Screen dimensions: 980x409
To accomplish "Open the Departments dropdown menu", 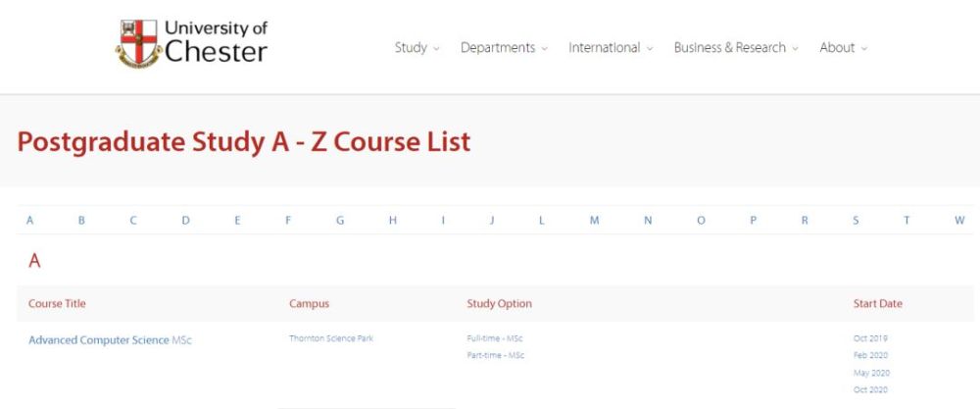I will 504,47.
